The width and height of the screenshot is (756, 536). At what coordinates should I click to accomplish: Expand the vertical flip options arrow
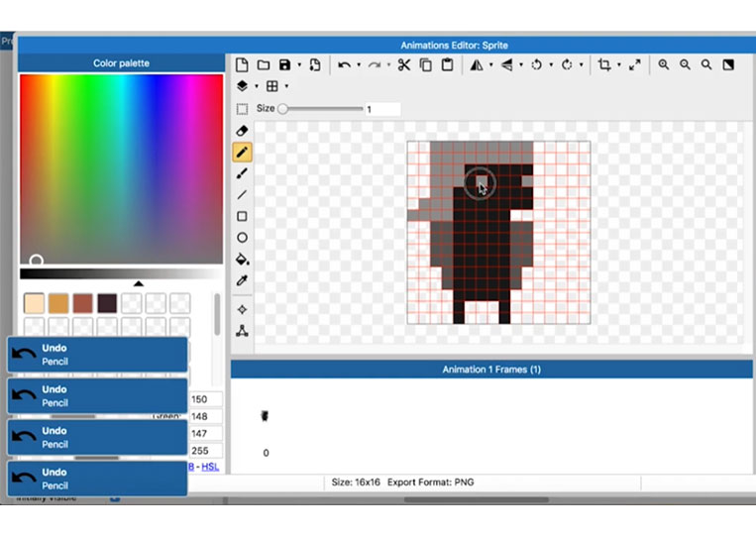pos(521,65)
